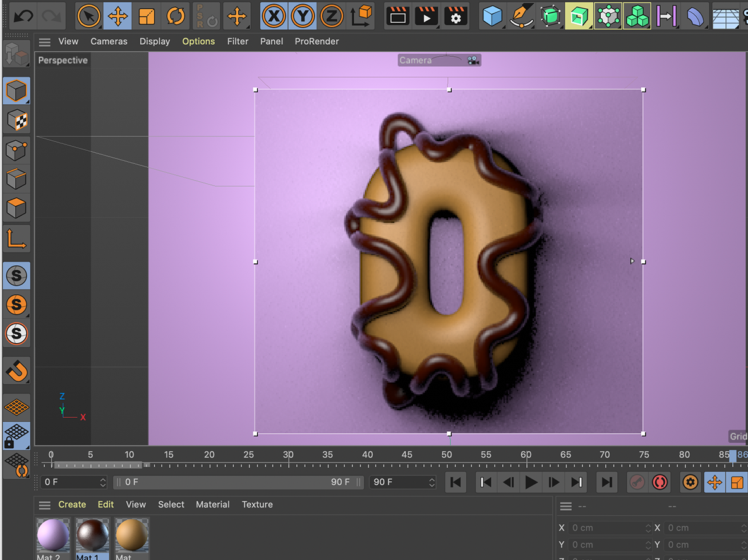Toggle Y axis lock
Image resolution: width=748 pixels, height=560 pixels.
click(303, 16)
